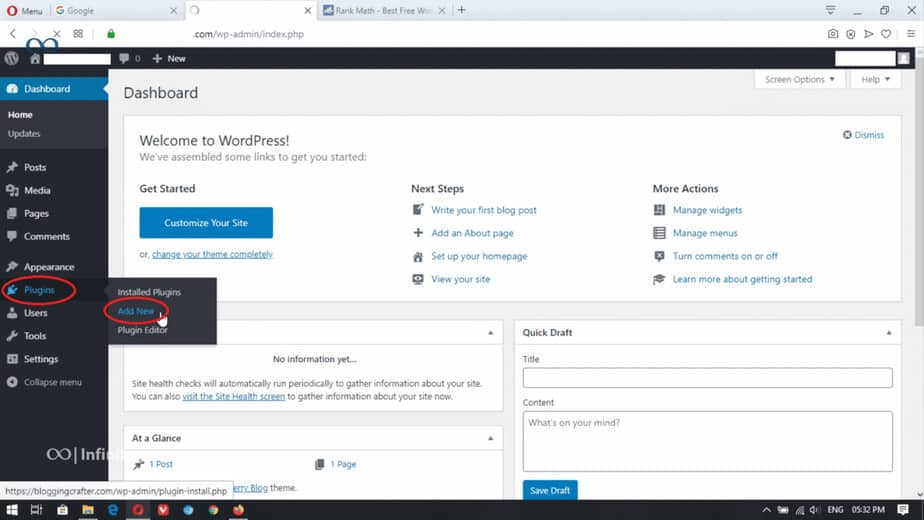Select Plugin Editor in the flyout
This screenshot has width=924, height=520.
coord(143,330)
